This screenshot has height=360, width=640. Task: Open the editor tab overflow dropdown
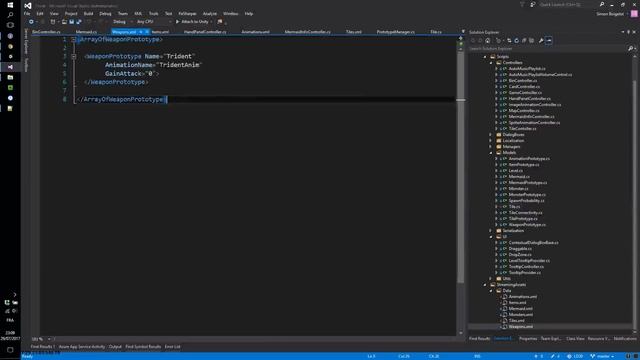click(463, 31)
